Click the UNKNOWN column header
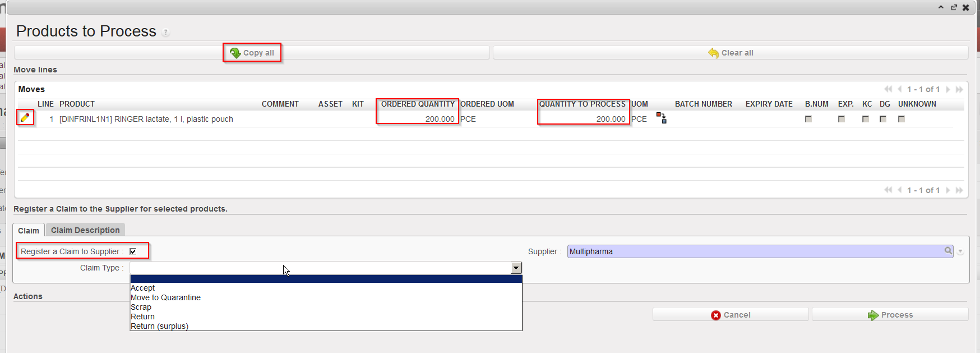The height and width of the screenshot is (353, 980). (917, 104)
